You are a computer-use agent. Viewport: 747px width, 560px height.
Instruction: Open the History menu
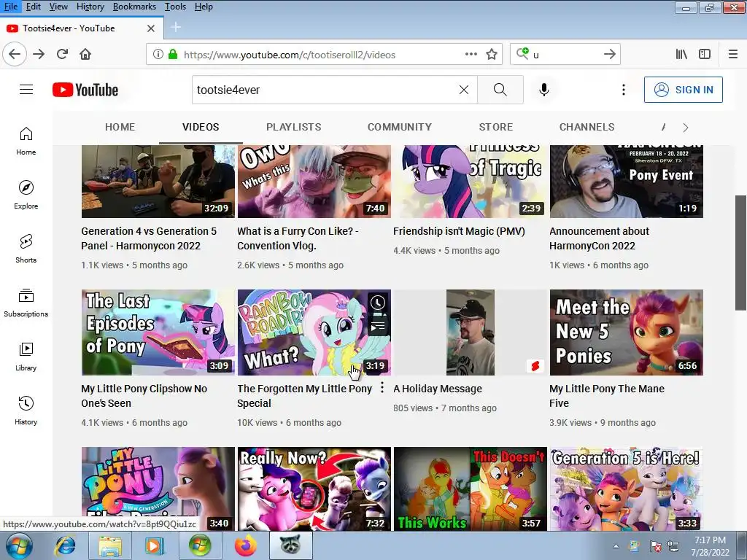(x=90, y=7)
